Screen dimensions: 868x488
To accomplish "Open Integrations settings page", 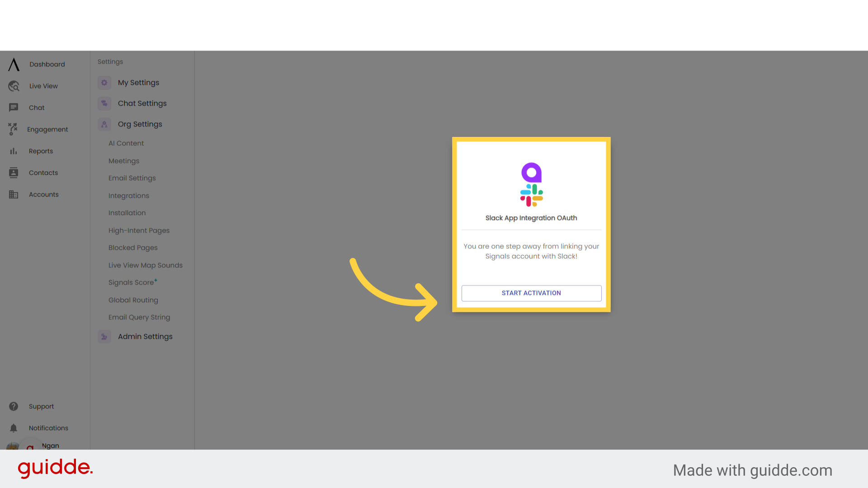I will 129,196.
